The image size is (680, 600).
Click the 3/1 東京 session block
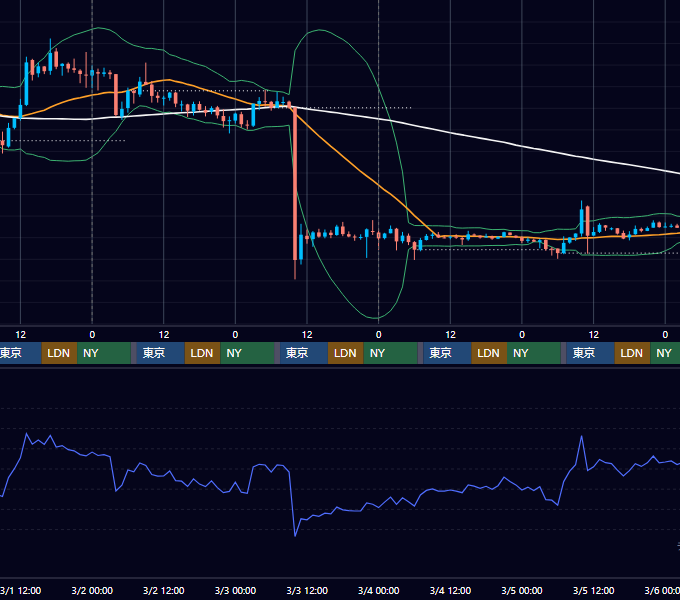pyautogui.click(x=20, y=353)
